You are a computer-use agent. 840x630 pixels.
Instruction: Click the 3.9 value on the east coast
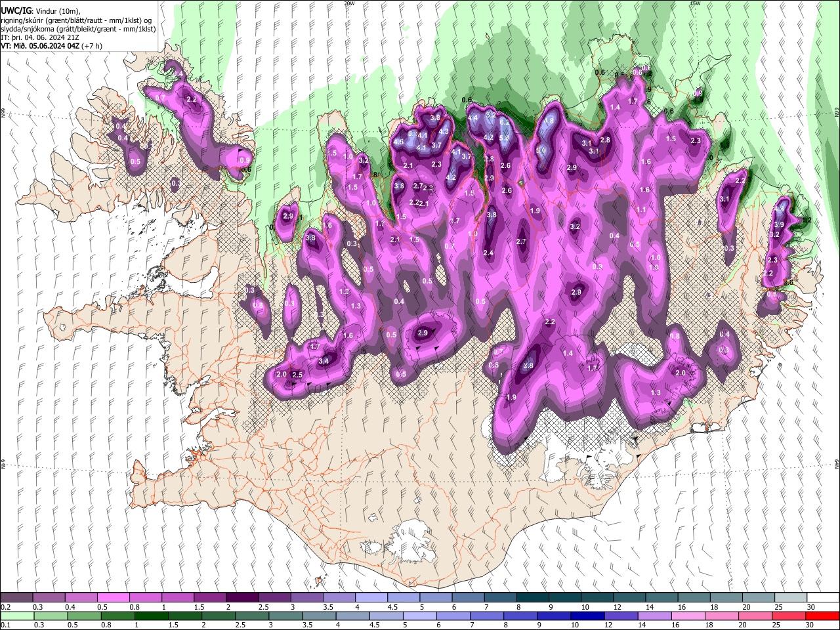pos(780,224)
